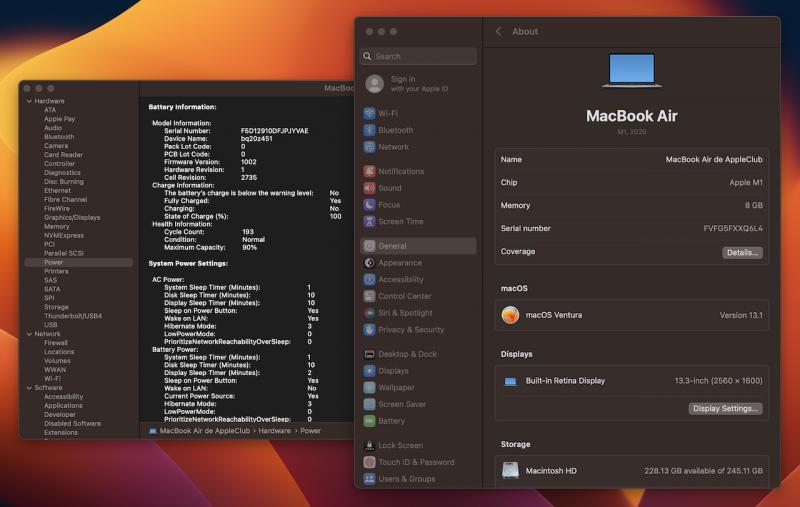Go back using the About chevron
The height and width of the screenshot is (507, 800).
click(x=498, y=32)
